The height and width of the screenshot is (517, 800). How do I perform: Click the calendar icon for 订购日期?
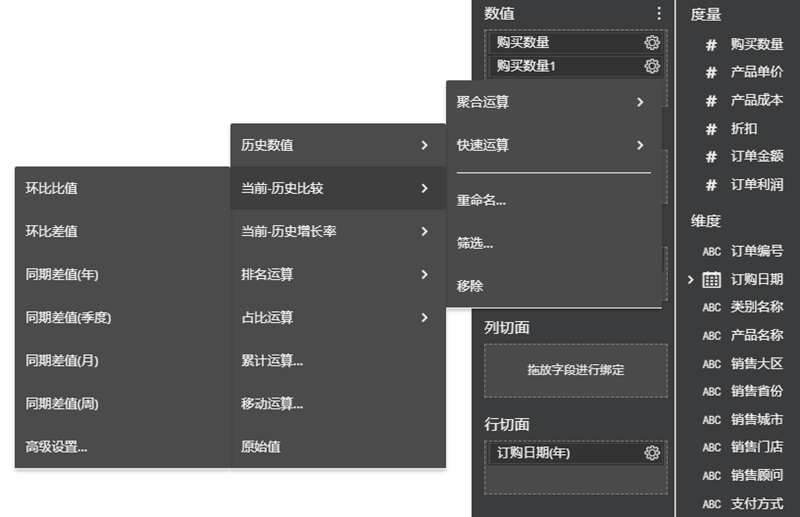(x=712, y=280)
